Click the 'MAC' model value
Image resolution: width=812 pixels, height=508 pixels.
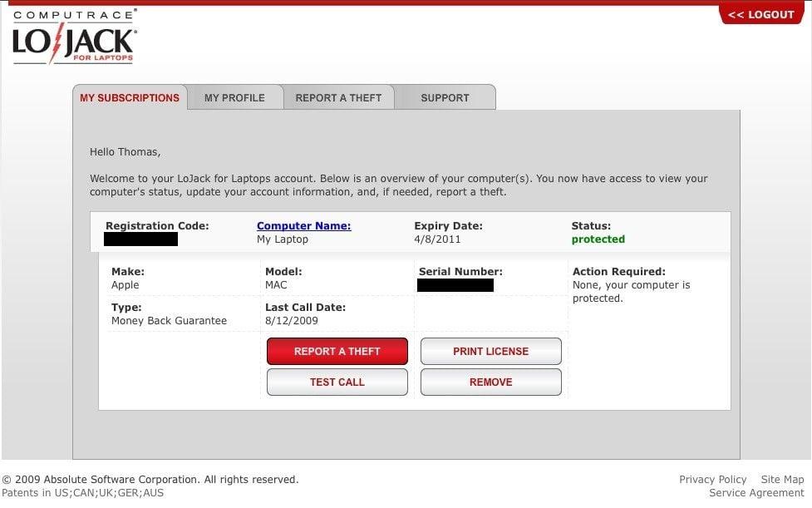pos(276,285)
